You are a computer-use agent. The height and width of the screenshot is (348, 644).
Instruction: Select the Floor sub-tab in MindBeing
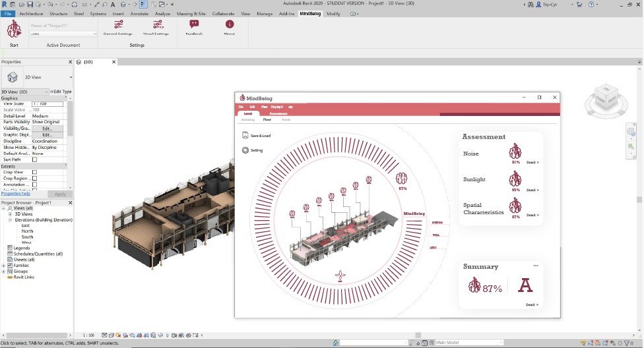point(267,120)
